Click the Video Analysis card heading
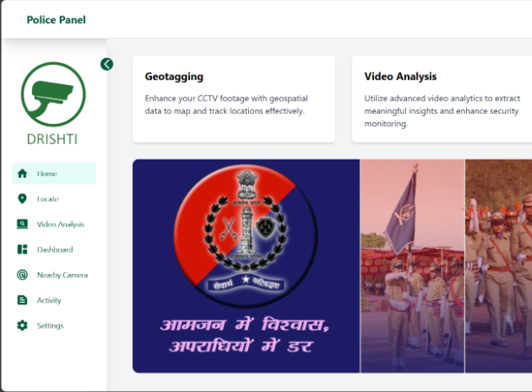The image size is (532, 392). click(400, 76)
